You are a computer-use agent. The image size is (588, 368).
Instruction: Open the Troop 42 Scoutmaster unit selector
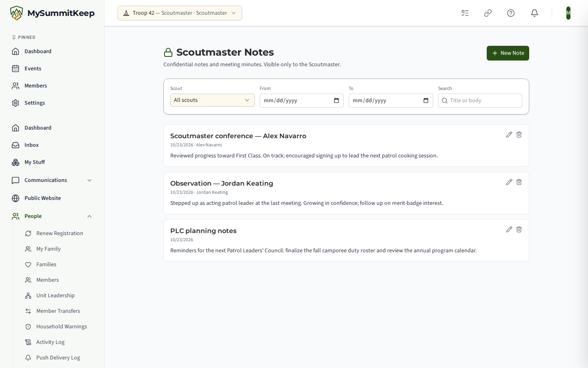180,13
